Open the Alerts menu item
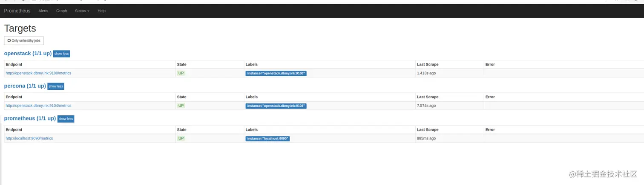644x185 pixels. [43, 11]
